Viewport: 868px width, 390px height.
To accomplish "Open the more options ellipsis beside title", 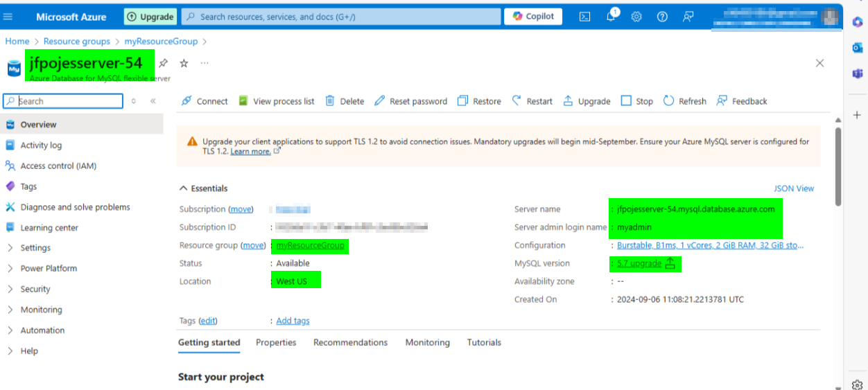I will [205, 63].
